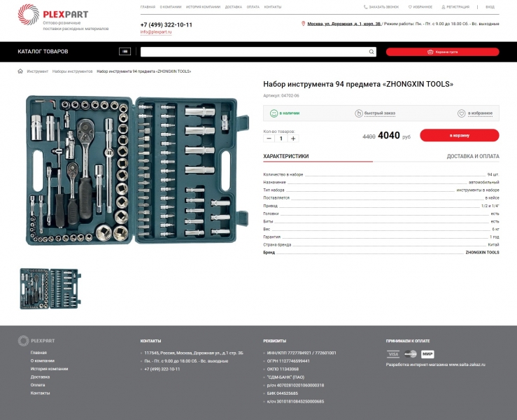Click the +7 (499) 322-10-11 header phone
Screen dimensions: 517x420
click(167, 24)
